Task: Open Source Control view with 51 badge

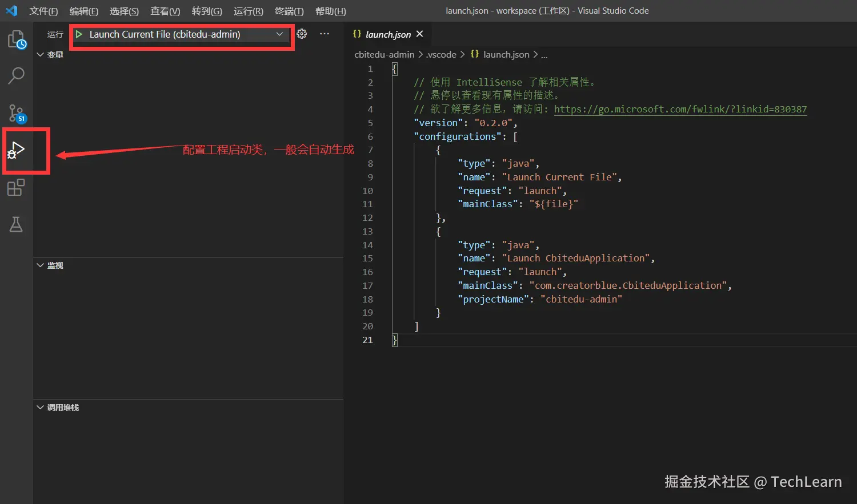Action: [17, 113]
